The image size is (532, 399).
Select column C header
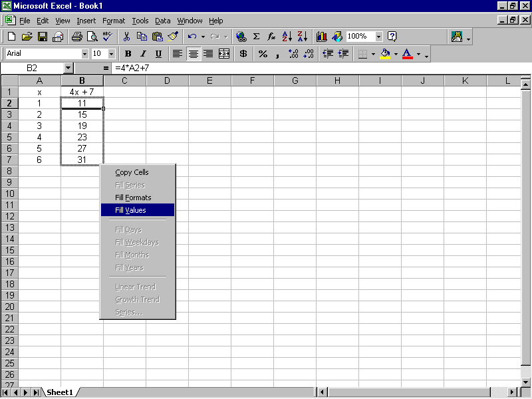124,80
